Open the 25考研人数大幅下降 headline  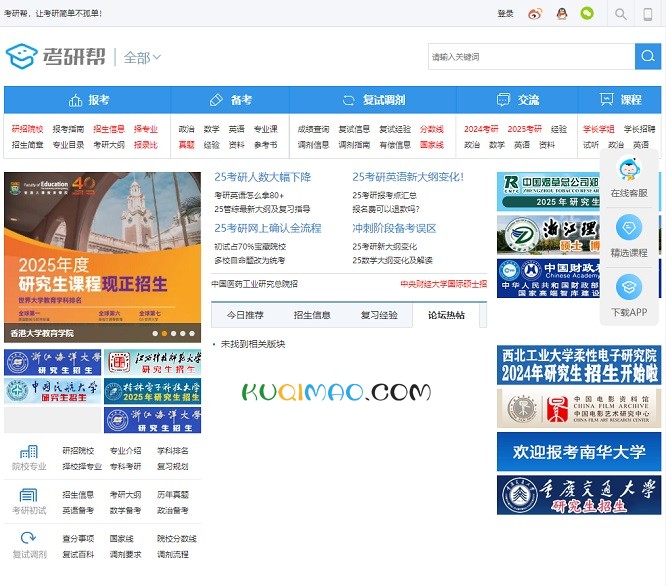(x=262, y=177)
